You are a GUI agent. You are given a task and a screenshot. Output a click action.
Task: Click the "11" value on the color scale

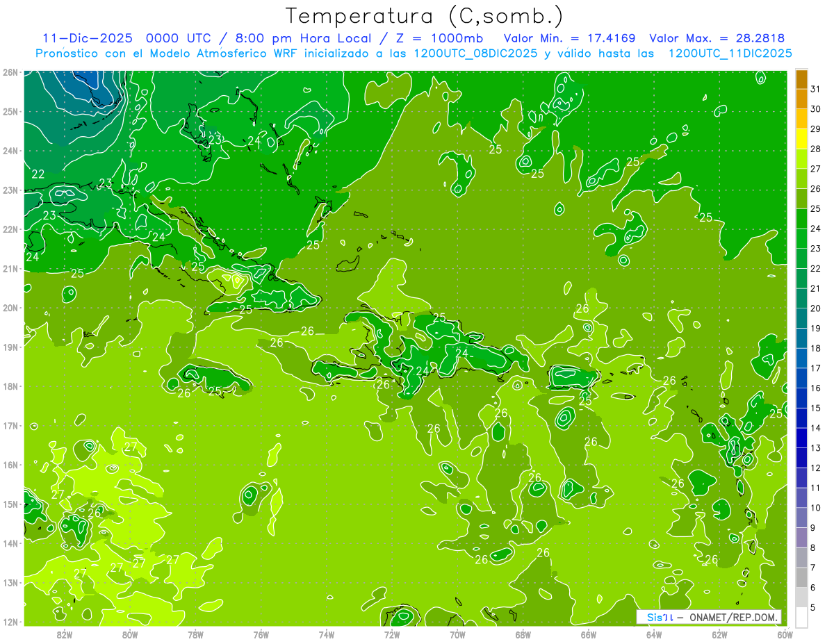tap(816, 488)
